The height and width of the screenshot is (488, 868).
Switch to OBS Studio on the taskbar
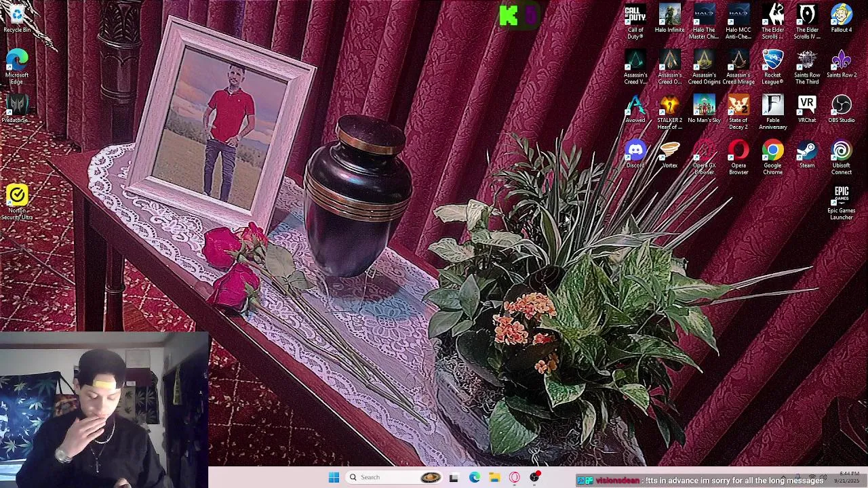coord(535,477)
